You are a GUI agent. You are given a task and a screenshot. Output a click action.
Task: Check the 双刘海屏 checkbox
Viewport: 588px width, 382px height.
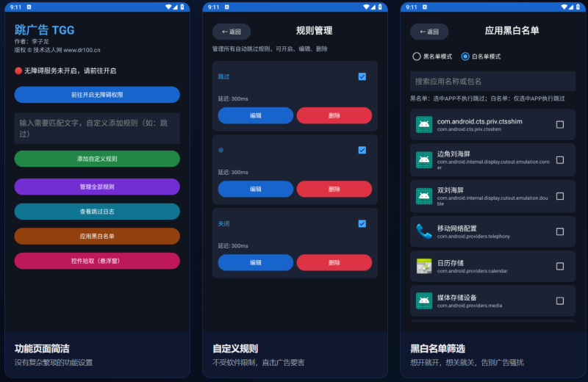[560, 196]
